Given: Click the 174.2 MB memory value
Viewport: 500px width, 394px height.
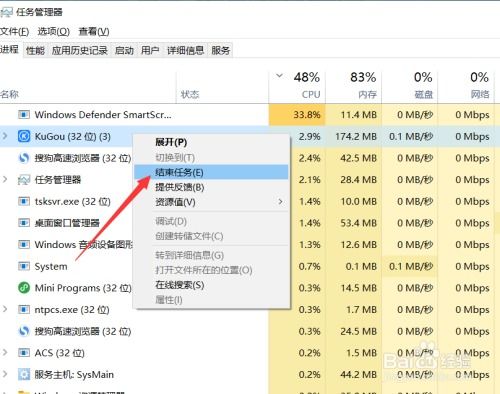Looking at the screenshot, I should coord(356,136).
